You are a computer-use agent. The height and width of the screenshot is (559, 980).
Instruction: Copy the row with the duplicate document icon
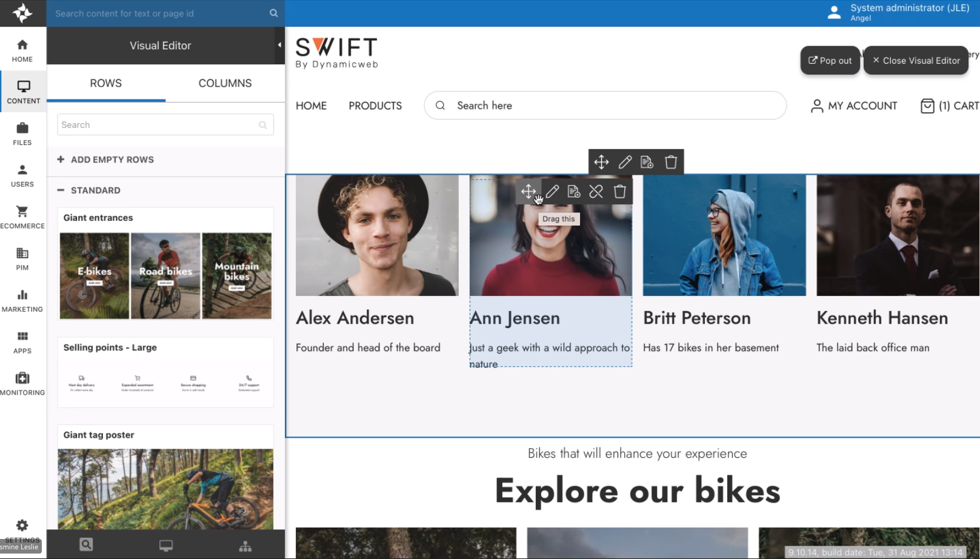[x=647, y=162]
